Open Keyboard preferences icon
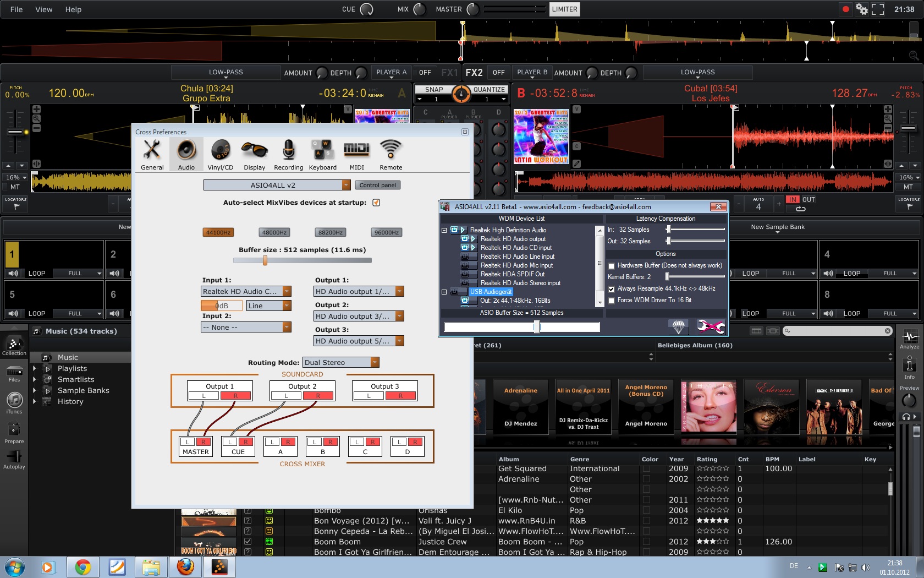The image size is (924, 578). [x=323, y=154]
